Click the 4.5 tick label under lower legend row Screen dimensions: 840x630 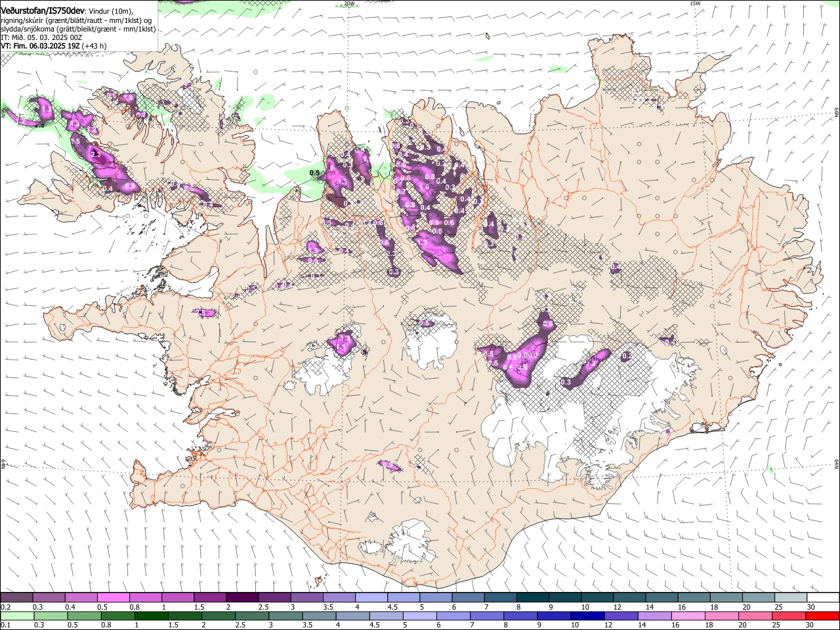coord(374,625)
